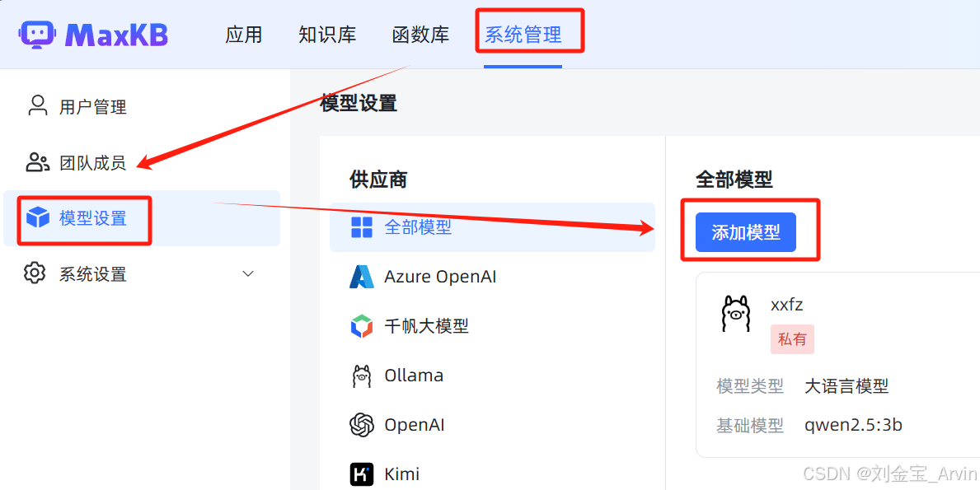Click the system settings gear icon
980x490 pixels.
(35, 273)
